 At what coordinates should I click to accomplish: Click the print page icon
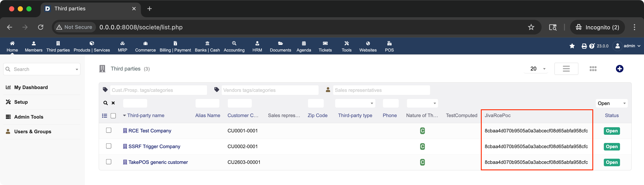click(584, 46)
